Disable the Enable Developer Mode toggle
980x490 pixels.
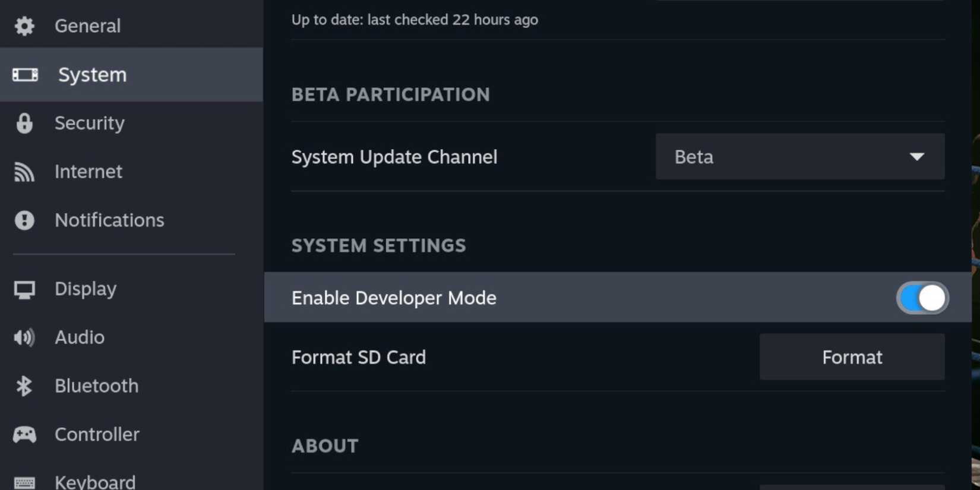922,298
